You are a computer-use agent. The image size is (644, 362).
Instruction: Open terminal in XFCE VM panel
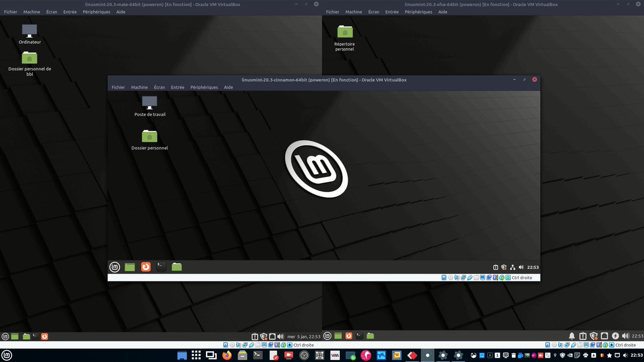coord(360,336)
